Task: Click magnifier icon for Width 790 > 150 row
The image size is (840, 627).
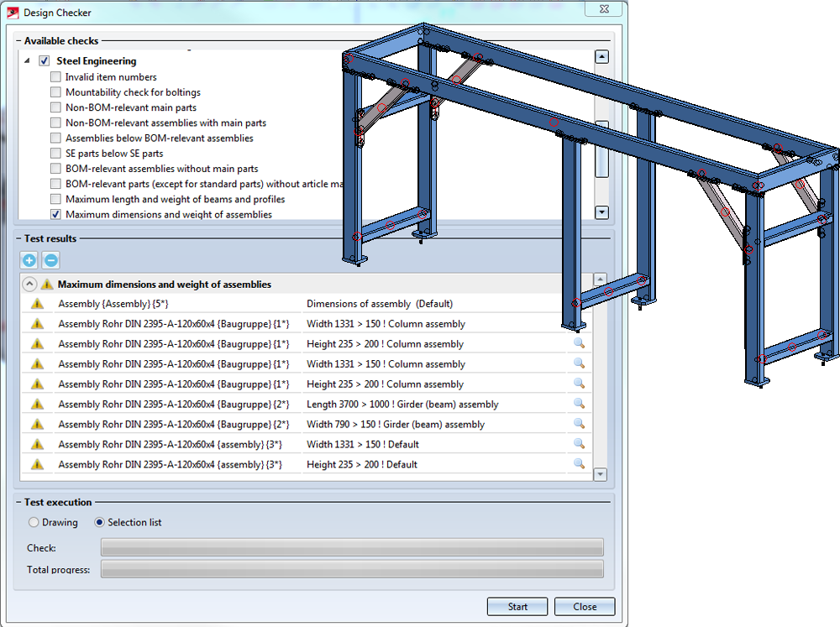Action: pyautogui.click(x=579, y=424)
